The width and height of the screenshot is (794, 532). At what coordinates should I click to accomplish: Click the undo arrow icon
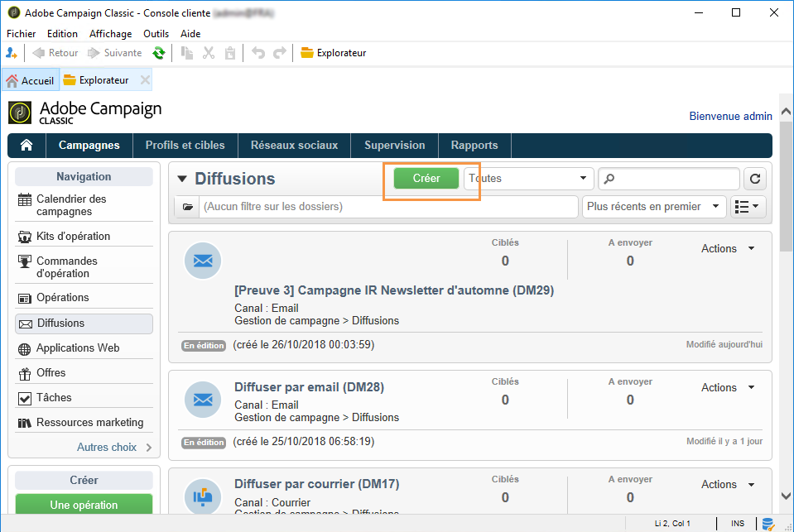(258, 53)
